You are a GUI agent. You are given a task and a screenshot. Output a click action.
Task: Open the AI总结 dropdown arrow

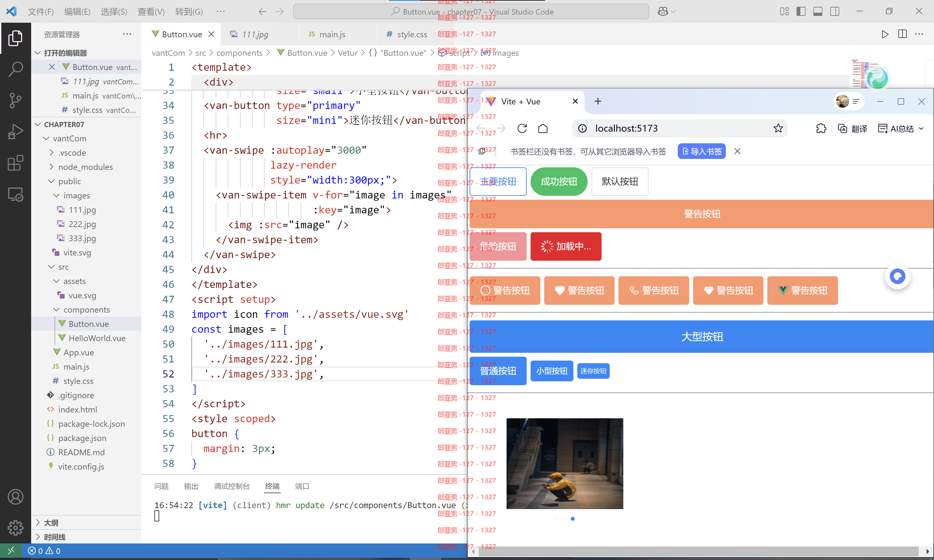point(921,129)
